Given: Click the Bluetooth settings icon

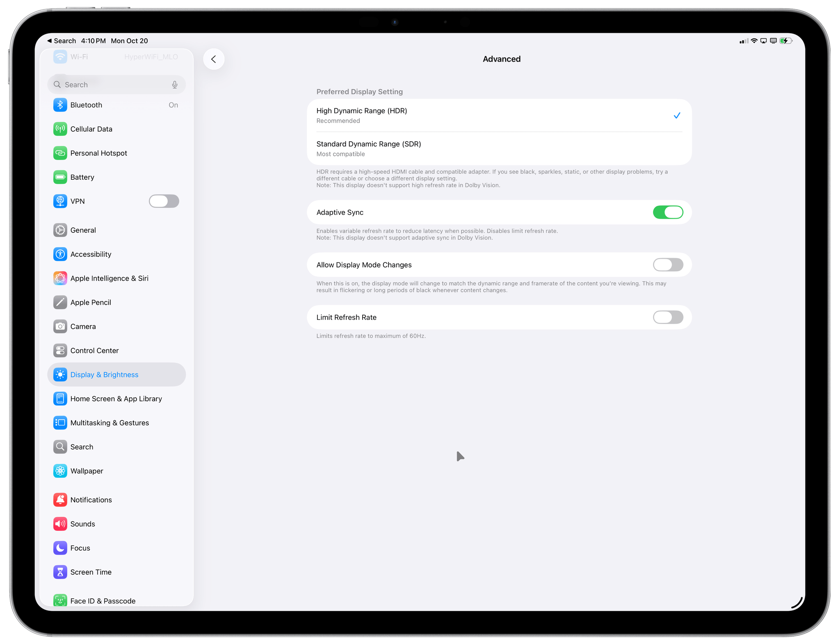Looking at the screenshot, I should tap(60, 105).
